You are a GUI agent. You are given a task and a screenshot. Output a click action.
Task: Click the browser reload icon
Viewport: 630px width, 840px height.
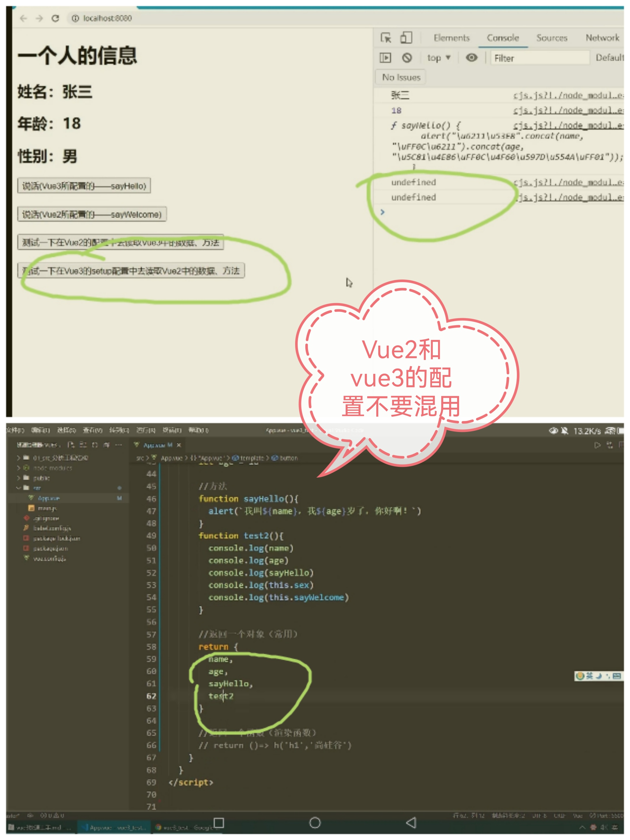click(x=55, y=18)
